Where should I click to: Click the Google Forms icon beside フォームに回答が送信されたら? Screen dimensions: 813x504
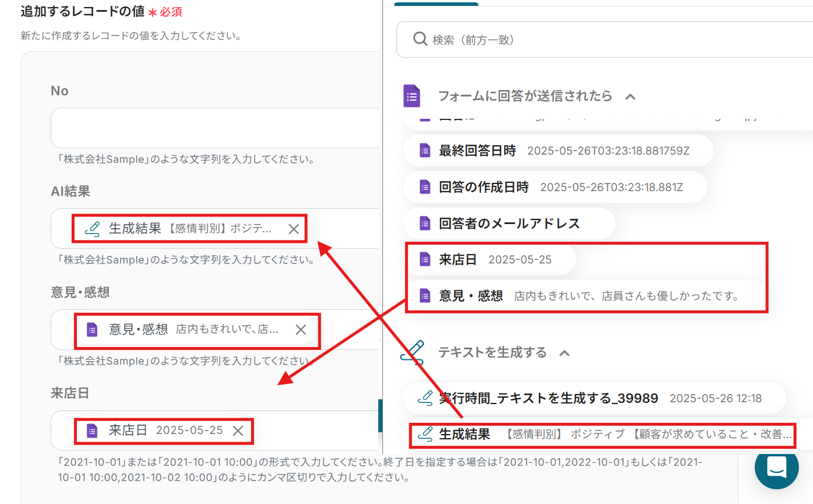(x=412, y=96)
